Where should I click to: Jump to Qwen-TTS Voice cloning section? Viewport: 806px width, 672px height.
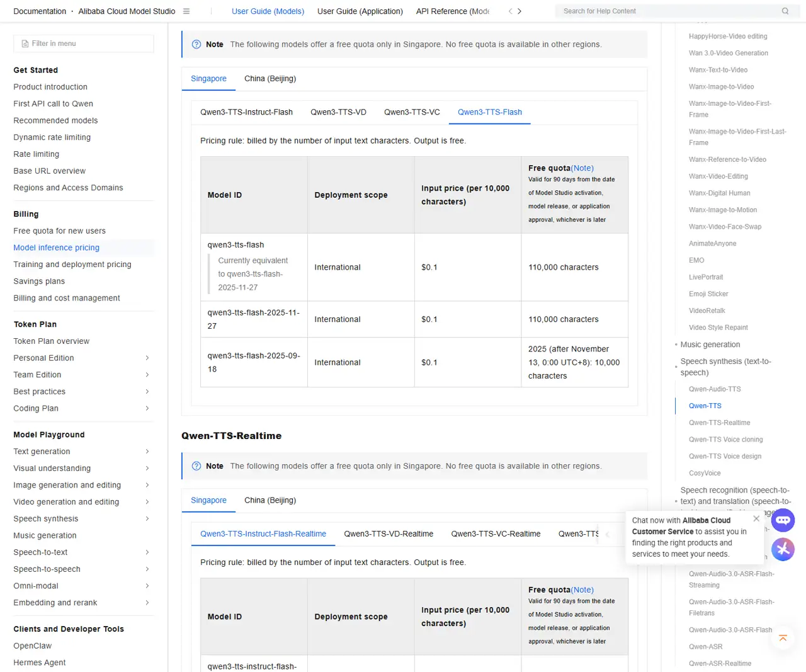click(x=725, y=440)
